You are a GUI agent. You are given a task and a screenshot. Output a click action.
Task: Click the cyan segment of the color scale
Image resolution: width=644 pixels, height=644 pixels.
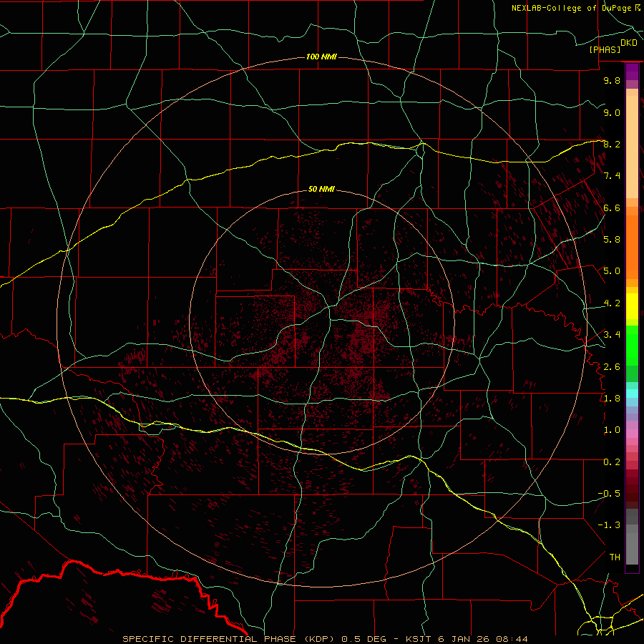point(632,394)
